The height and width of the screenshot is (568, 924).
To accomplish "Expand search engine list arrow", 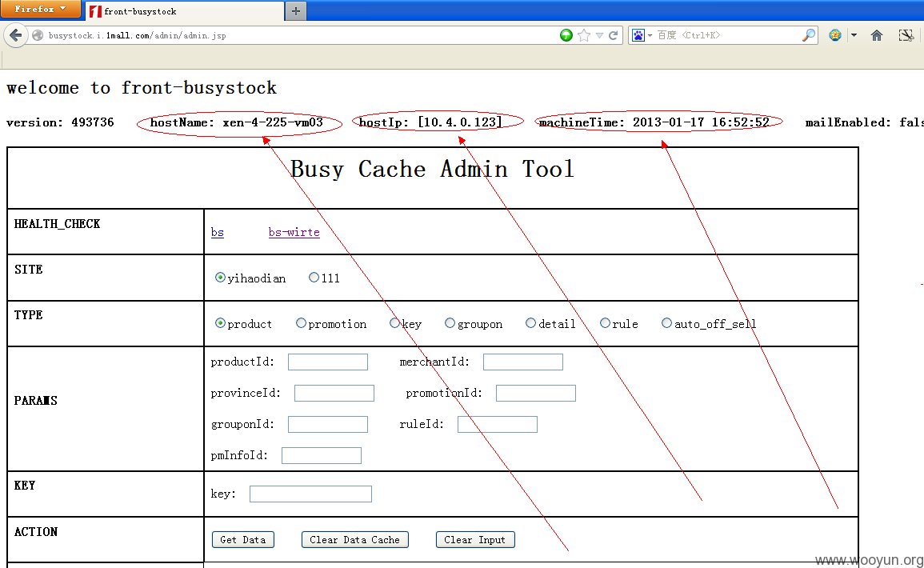I will click(650, 35).
